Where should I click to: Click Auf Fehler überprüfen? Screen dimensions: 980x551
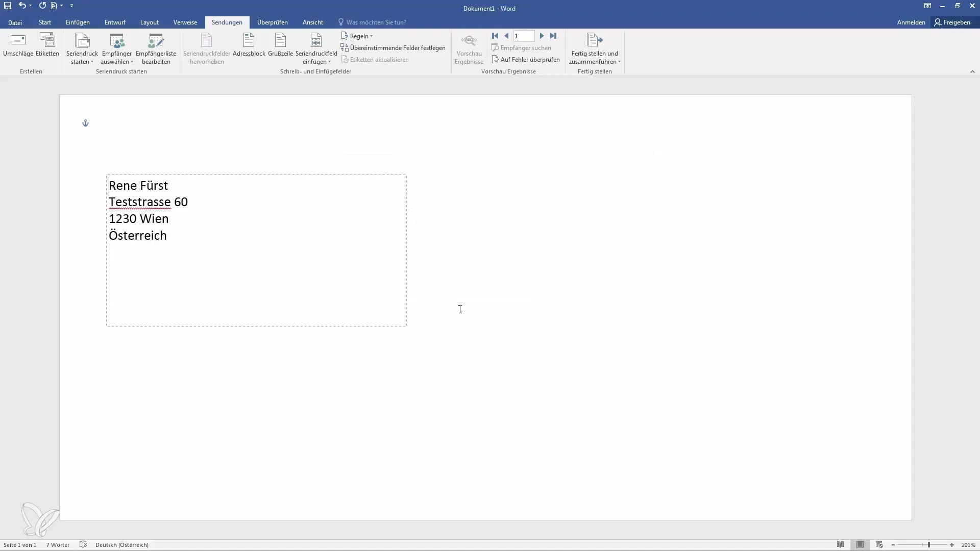(x=526, y=60)
